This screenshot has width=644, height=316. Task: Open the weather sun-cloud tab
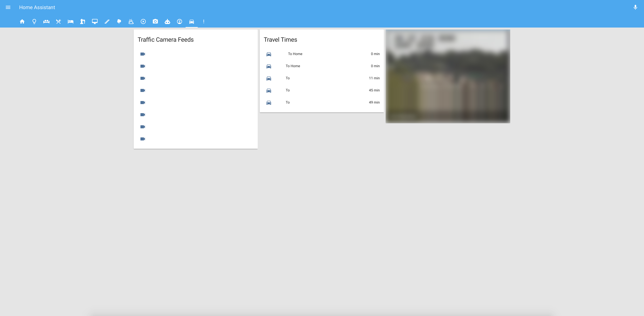(131, 22)
